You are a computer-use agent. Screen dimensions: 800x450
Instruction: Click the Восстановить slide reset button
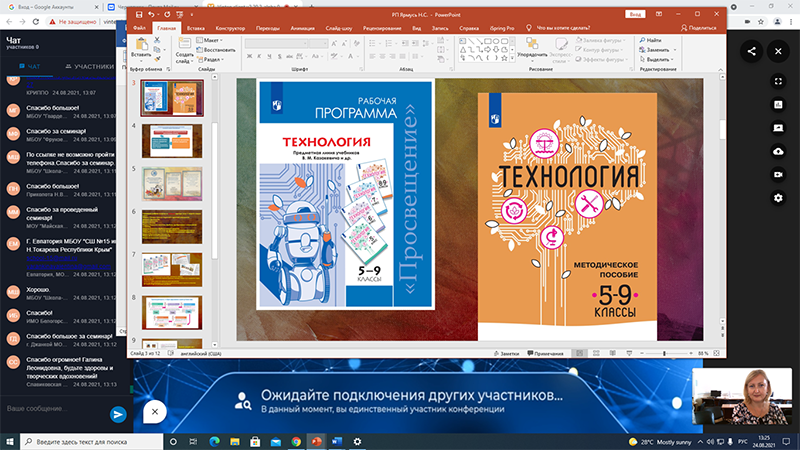click(216, 50)
